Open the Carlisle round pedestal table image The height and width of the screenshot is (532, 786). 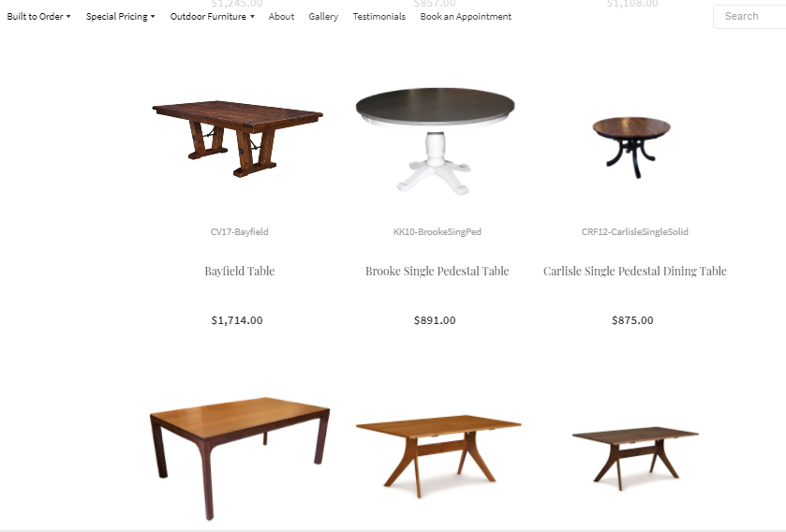[x=631, y=147]
